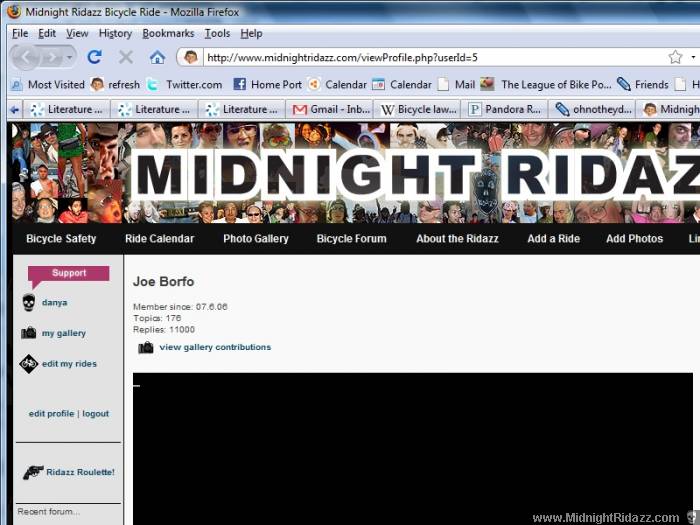This screenshot has height=525, width=700.
Task: Click the logout link
Action: [x=96, y=414]
